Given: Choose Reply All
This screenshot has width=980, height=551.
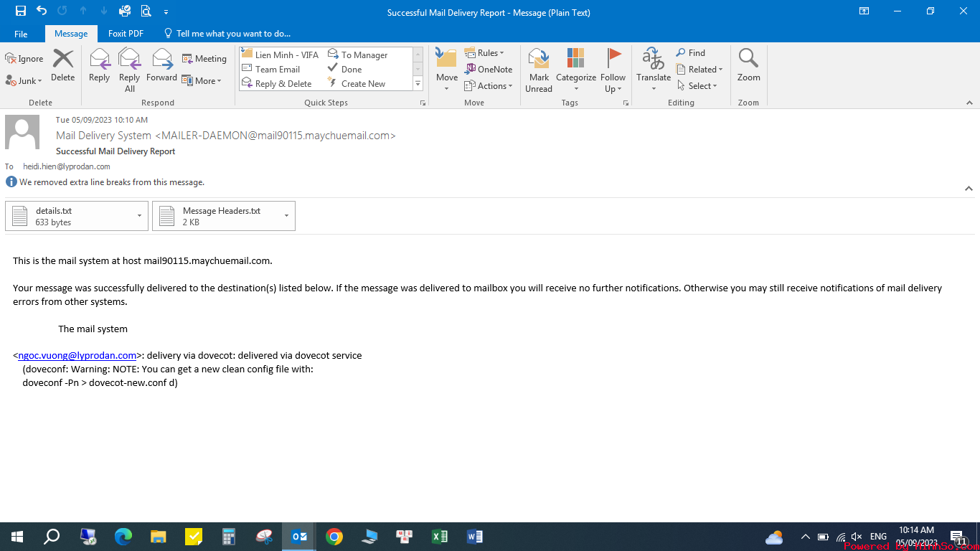Looking at the screenshot, I should (x=129, y=70).
